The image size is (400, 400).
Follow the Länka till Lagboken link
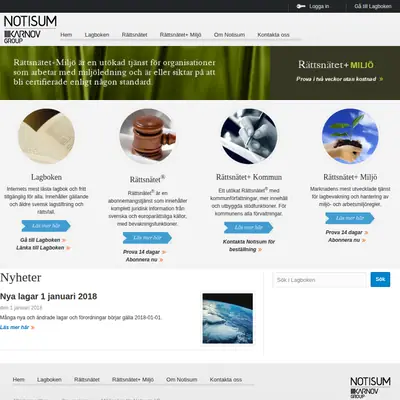[43, 248]
